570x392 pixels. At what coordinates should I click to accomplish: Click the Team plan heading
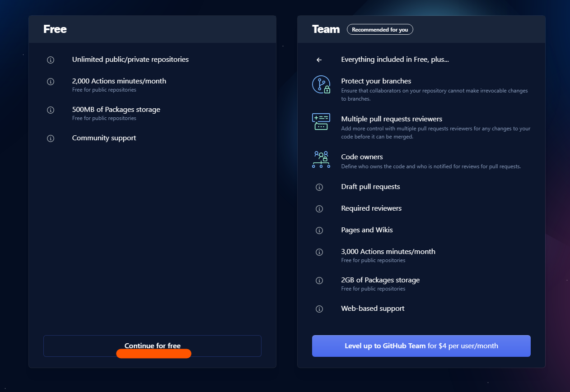326,29
